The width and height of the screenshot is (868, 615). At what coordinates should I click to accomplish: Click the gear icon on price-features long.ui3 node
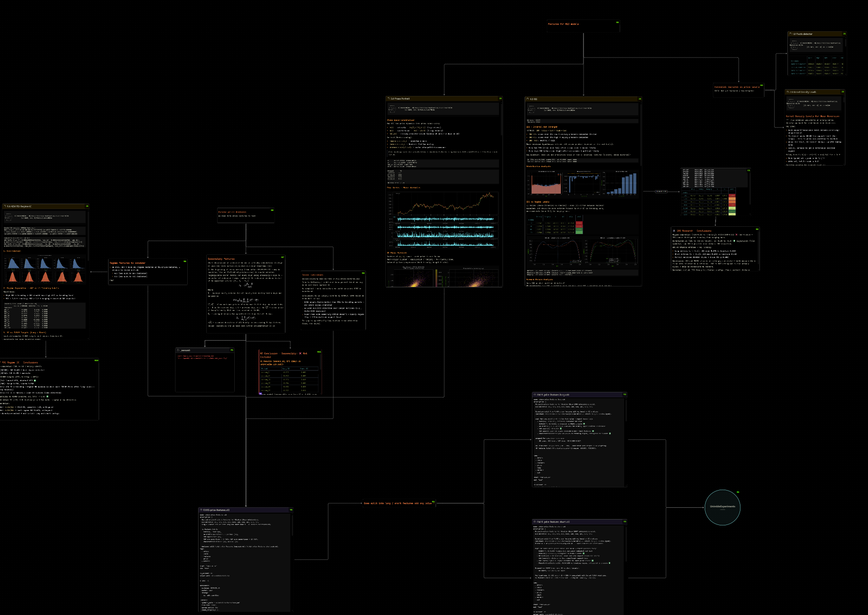click(535, 395)
